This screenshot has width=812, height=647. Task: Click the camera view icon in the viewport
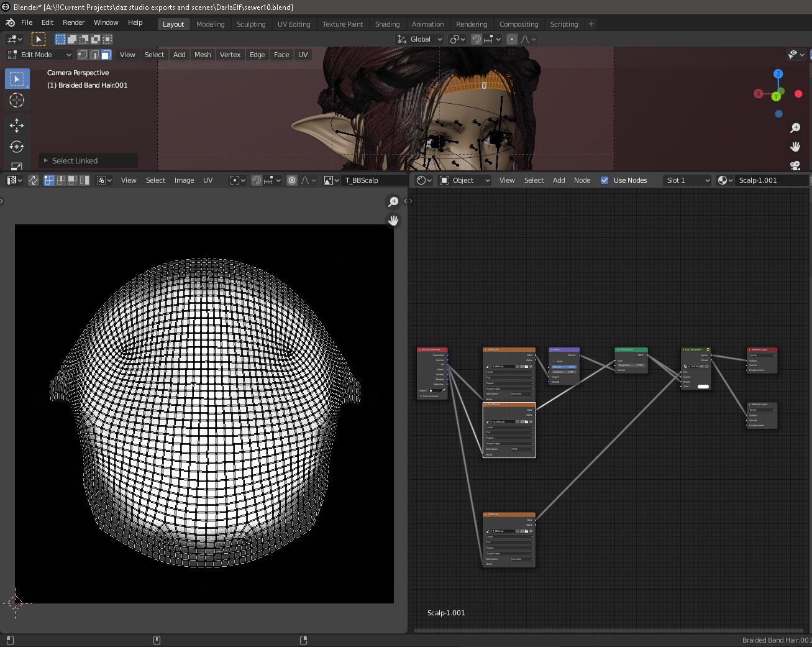coord(795,165)
